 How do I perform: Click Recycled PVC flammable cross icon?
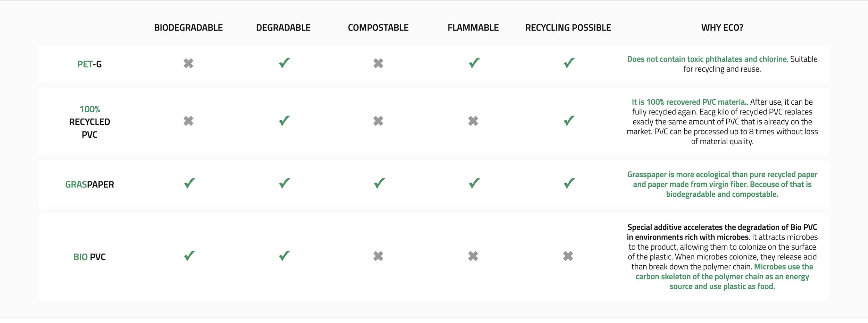pos(473,121)
